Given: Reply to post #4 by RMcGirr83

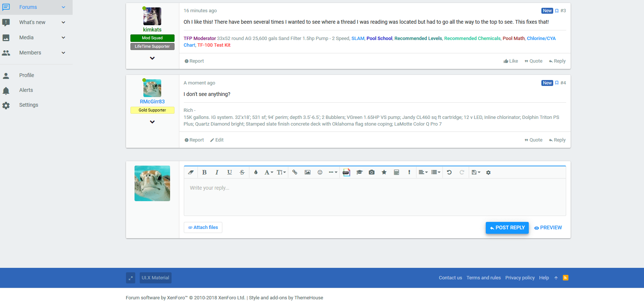Looking at the screenshot, I should pos(557,140).
